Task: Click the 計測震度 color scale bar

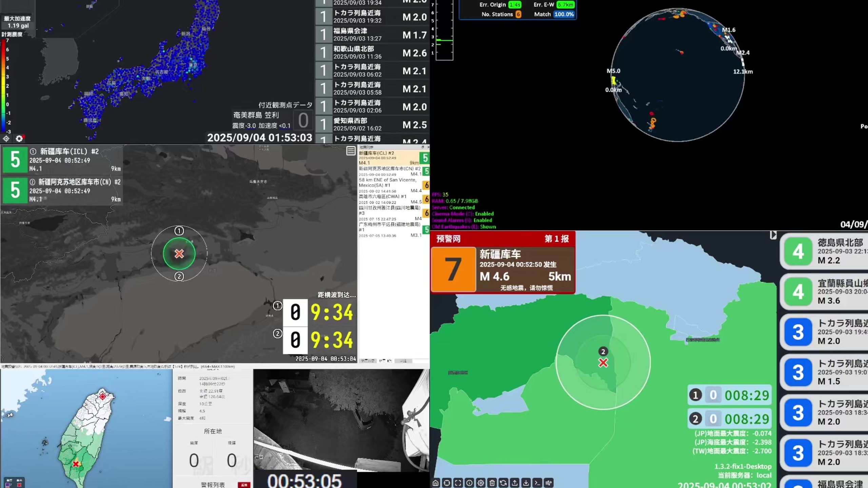Action: 3,86
